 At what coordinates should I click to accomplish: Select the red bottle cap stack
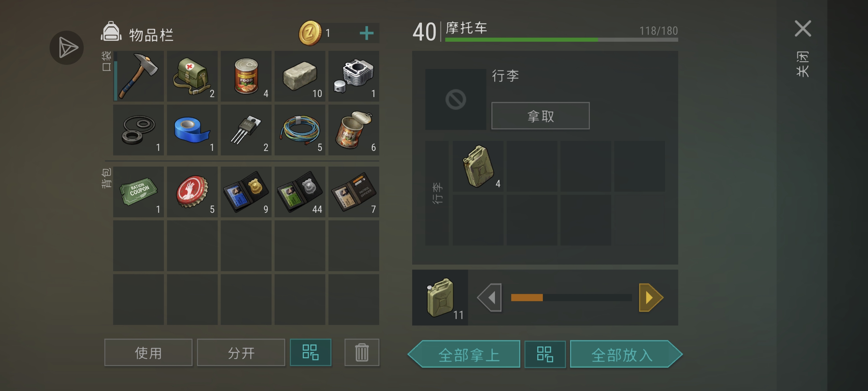pos(193,192)
